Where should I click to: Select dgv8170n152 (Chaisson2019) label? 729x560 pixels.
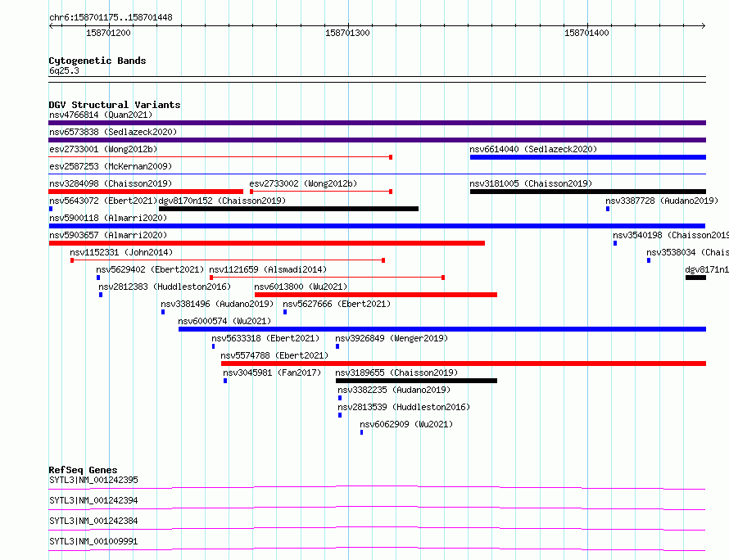point(222,201)
